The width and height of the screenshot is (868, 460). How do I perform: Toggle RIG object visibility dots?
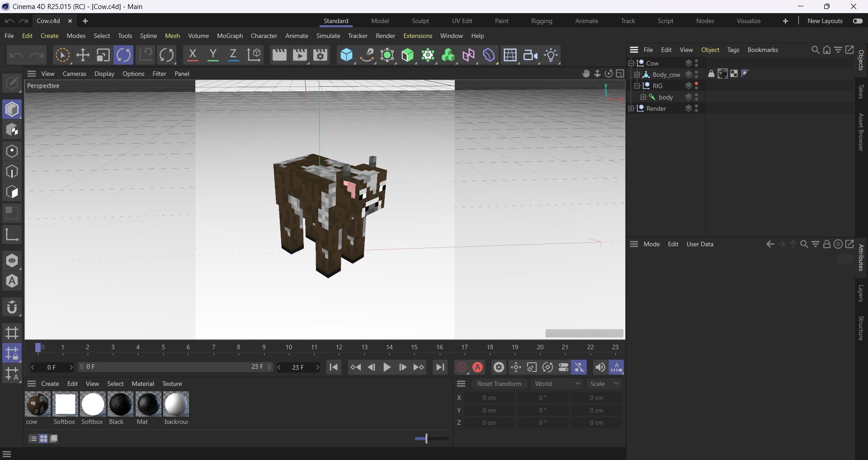[x=697, y=86]
